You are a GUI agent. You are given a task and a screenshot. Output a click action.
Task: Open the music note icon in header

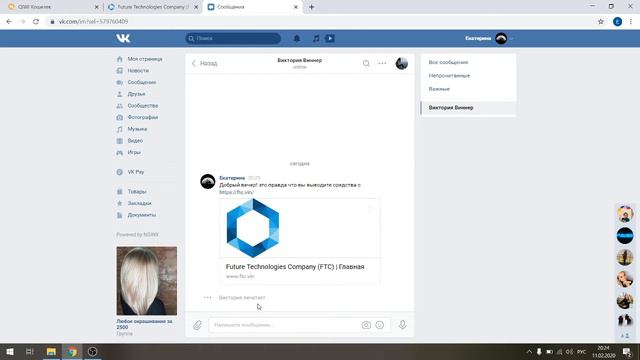click(316, 38)
